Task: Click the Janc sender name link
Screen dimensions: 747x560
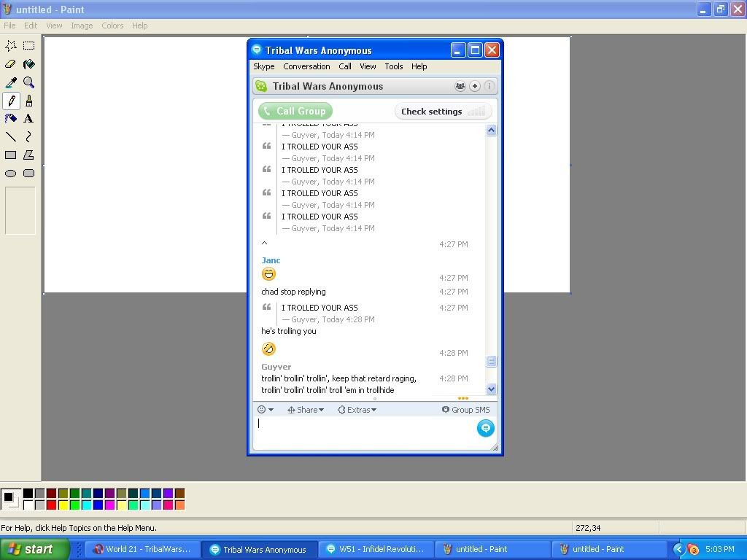Action: [x=271, y=260]
